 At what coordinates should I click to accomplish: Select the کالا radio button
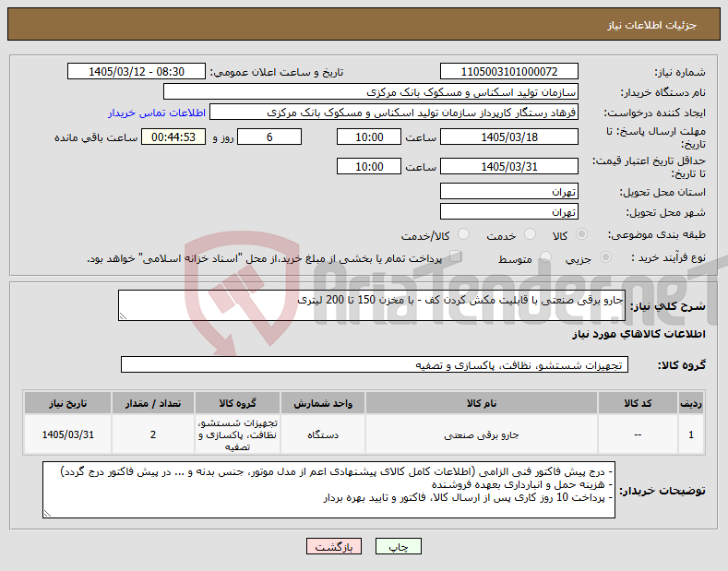[x=581, y=234]
